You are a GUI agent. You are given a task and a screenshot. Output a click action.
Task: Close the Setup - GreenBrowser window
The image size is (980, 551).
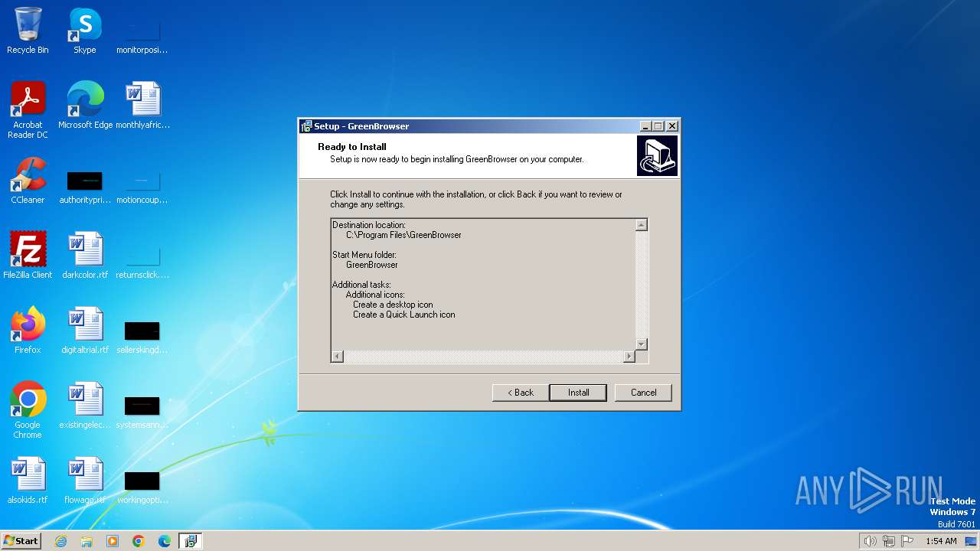click(671, 126)
